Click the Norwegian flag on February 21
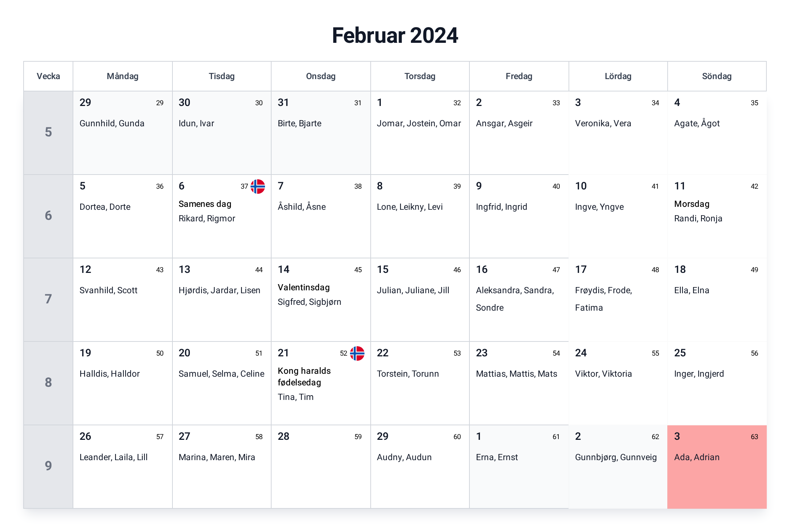 [x=357, y=353]
